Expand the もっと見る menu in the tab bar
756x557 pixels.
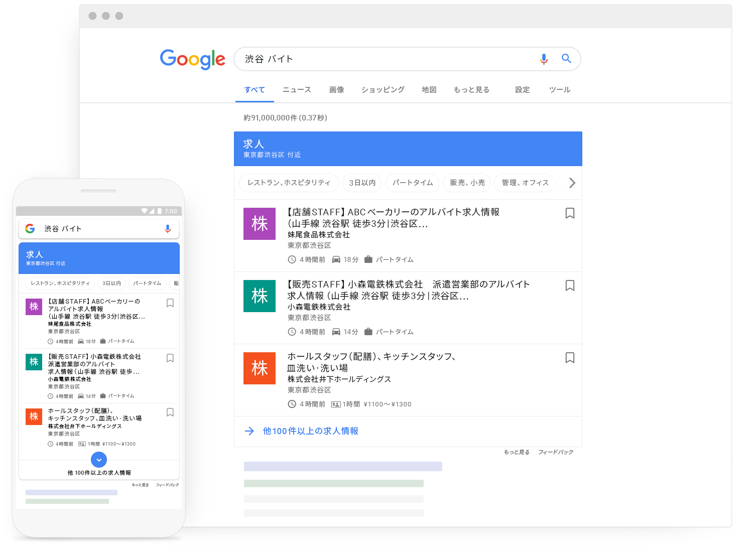tap(471, 90)
